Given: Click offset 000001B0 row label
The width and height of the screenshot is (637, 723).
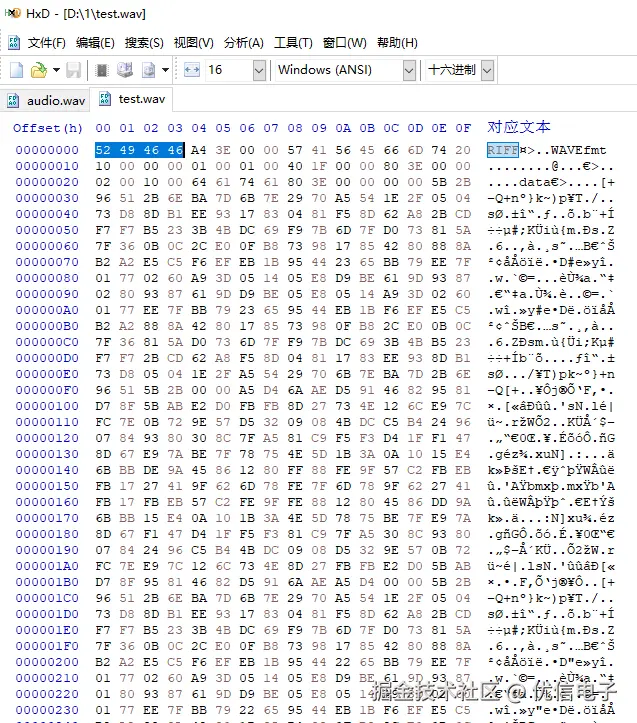Looking at the screenshot, I should [x=47, y=582].
